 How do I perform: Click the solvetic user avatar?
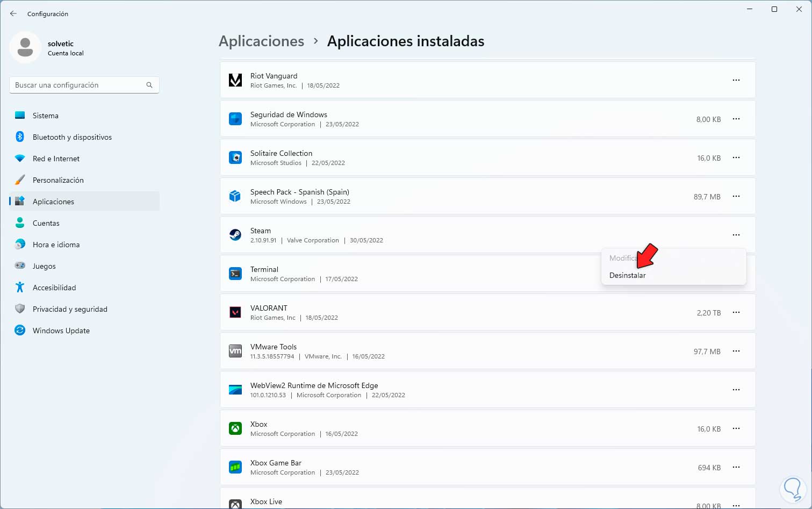coord(25,47)
